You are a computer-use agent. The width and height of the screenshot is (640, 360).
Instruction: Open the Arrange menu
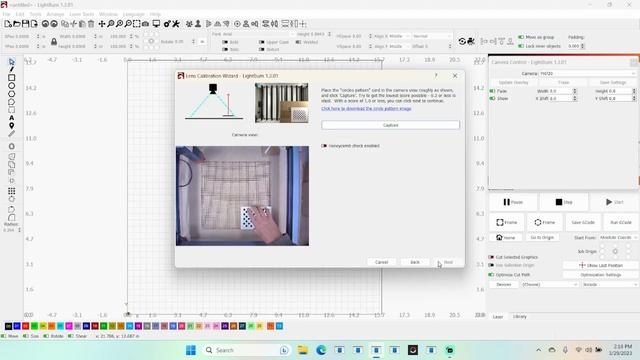(x=55, y=14)
